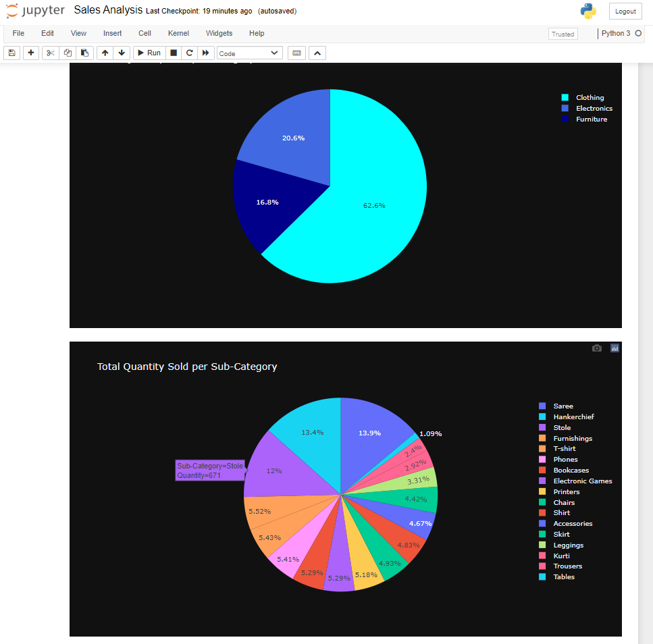Rename notebook via Sales Analysis title

tap(108, 10)
